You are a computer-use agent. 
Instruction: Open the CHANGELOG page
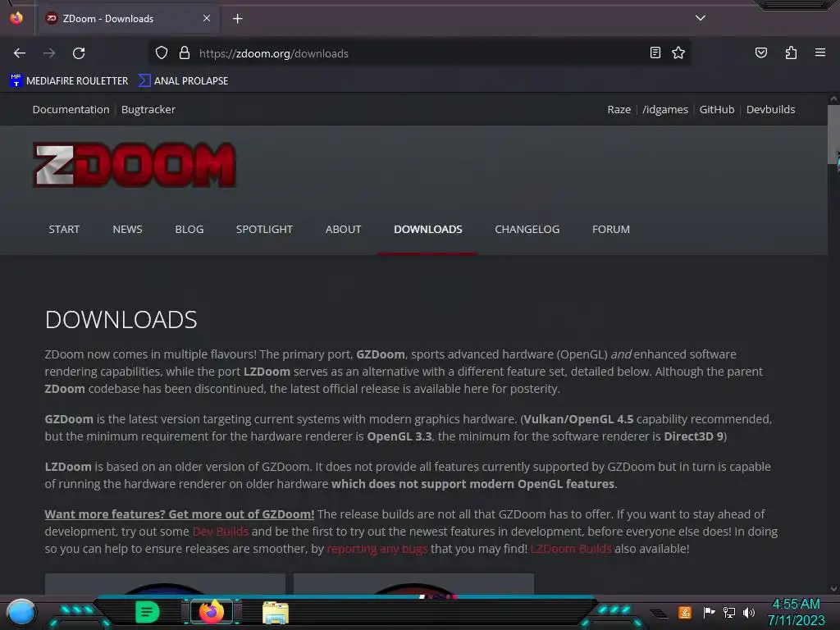pyautogui.click(x=527, y=230)
